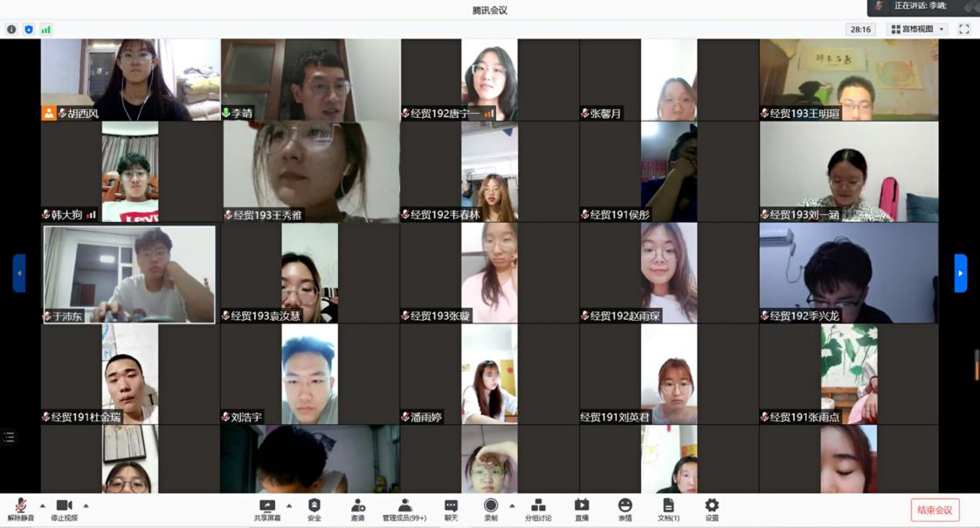Open the 邀请 invite dialog
The image size is (980, 528).
(358, 510)
